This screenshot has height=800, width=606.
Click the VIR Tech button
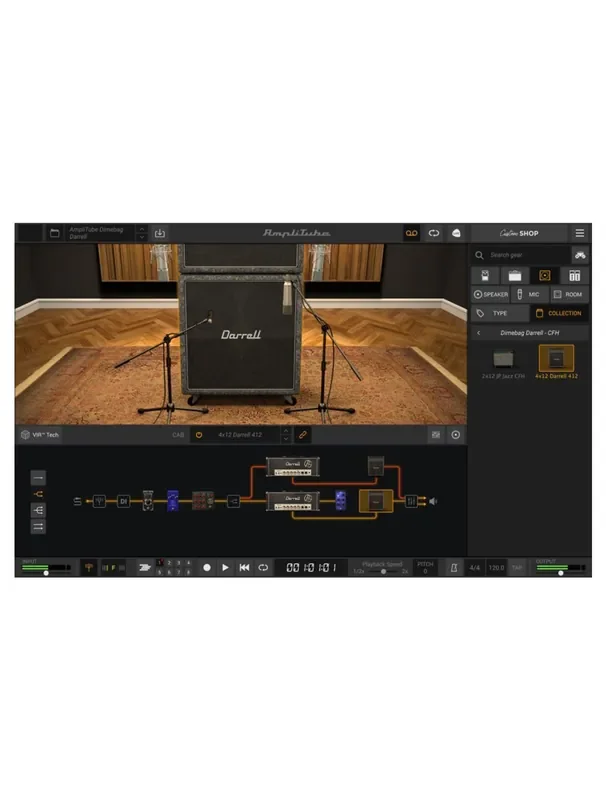[x=40, y=435]
